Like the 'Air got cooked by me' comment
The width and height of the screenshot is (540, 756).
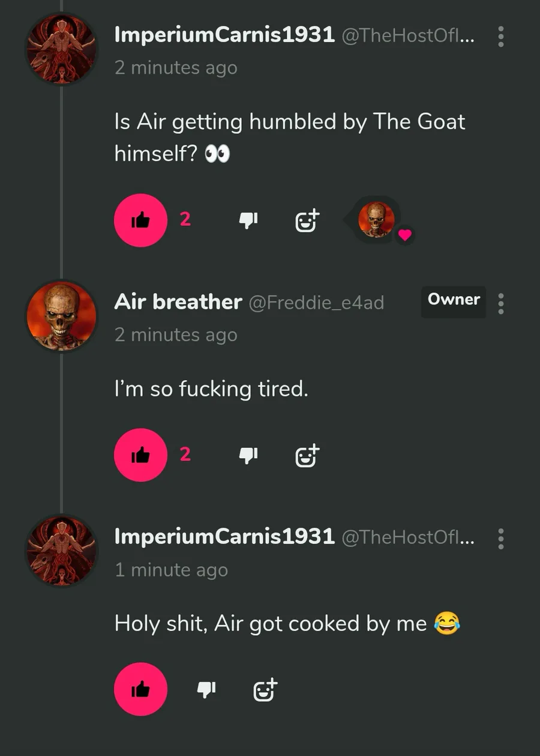click(140, 689)
